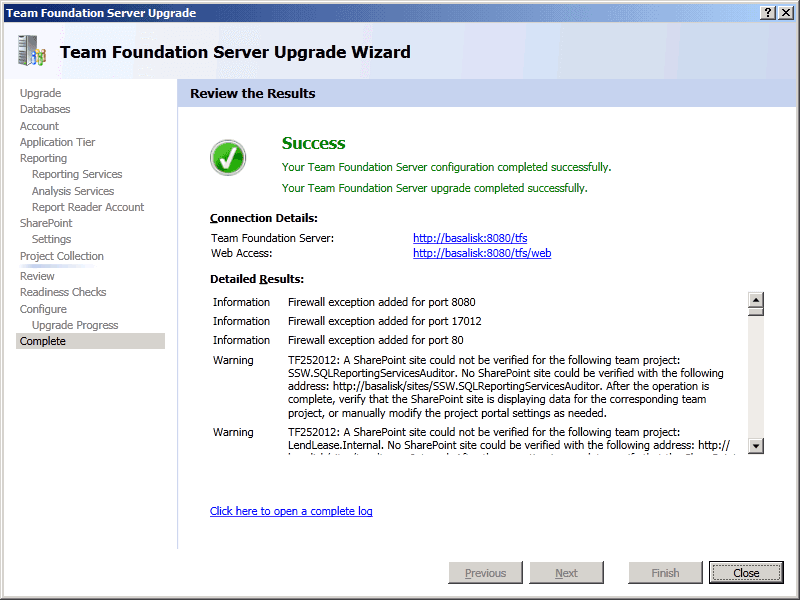Viewport: 800px width, 600px height.
Task: Select the Complete step in sidebar
Action: tap(43, 341)
